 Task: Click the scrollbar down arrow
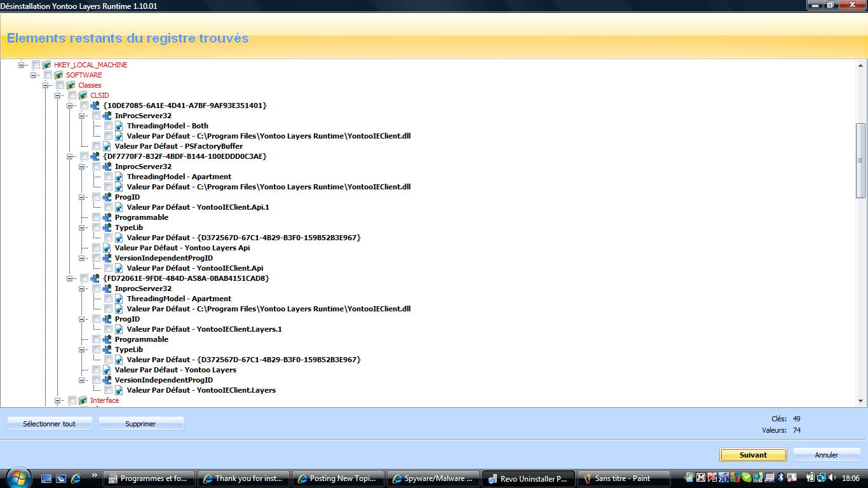tap(861, 401)
